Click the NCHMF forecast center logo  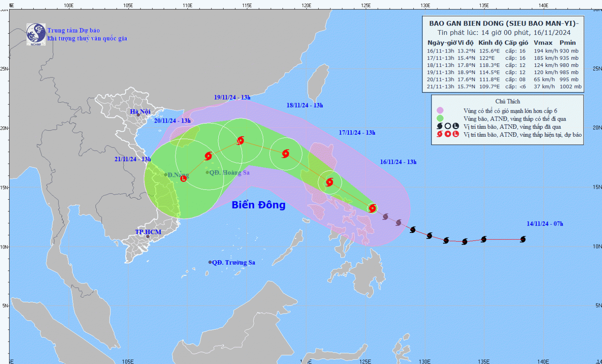pyautogui.click(x=36, y=34)
